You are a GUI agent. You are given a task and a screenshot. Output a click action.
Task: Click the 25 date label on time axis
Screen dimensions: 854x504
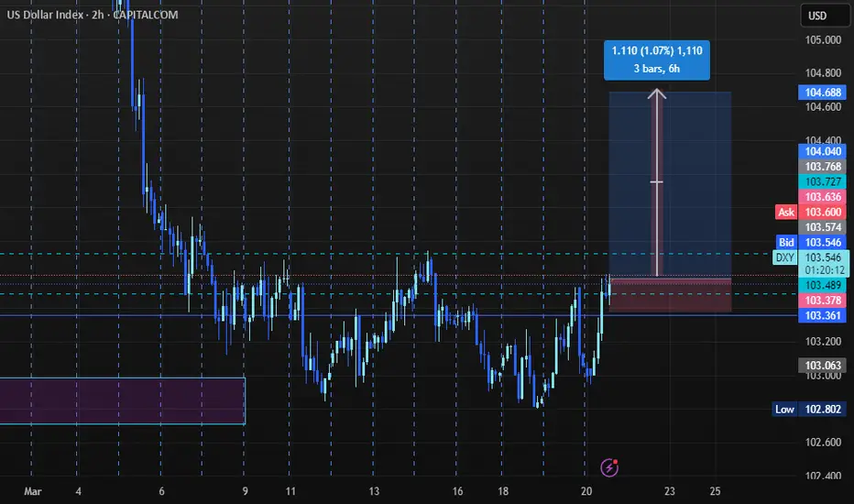(x=715, y=491)
